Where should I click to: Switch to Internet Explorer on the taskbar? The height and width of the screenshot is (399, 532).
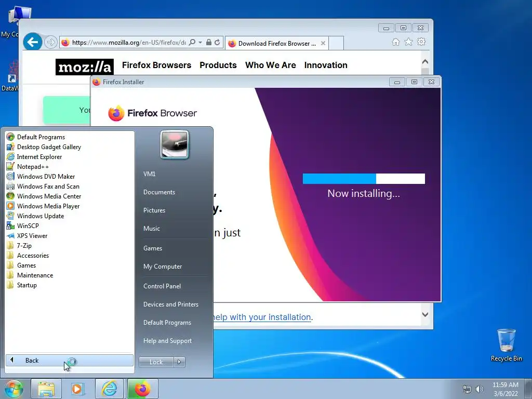(x=109, y=389)
